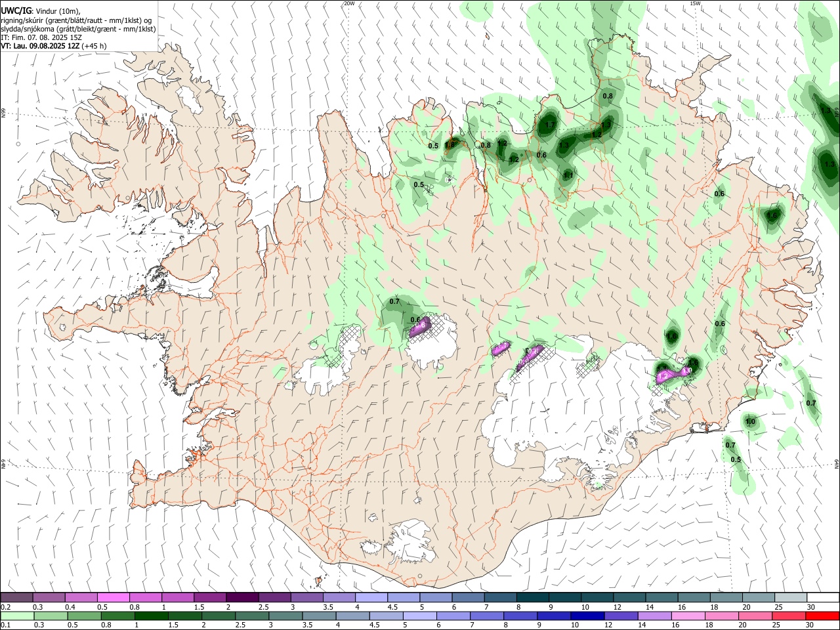Click the violet rain swatch labeled 12

(621, 616)
